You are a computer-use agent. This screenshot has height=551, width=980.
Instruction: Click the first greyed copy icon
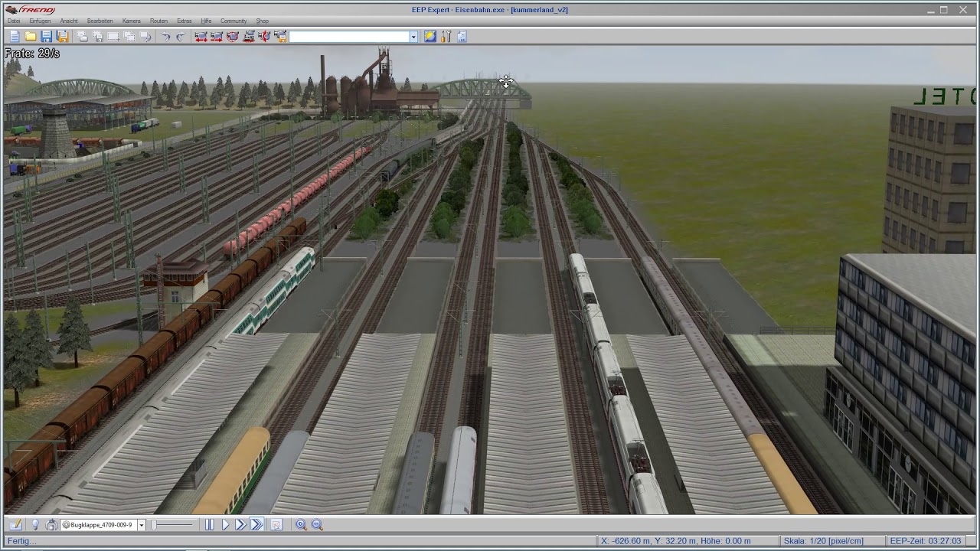[x=83, y=37]
